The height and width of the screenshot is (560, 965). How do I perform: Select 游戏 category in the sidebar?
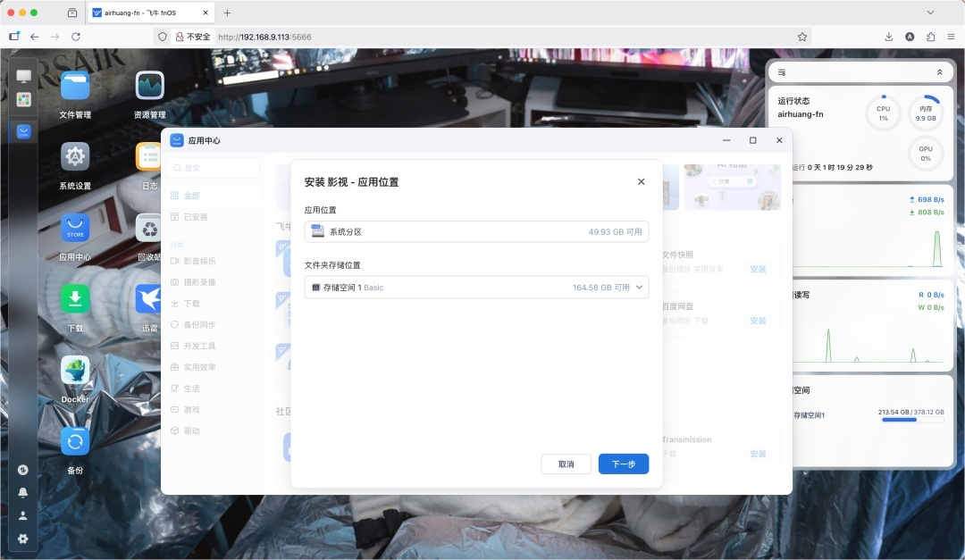tap(213, 409)
